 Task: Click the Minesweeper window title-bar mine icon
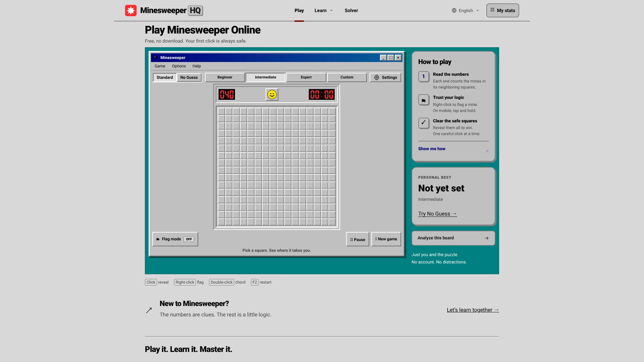pos(155,57)
